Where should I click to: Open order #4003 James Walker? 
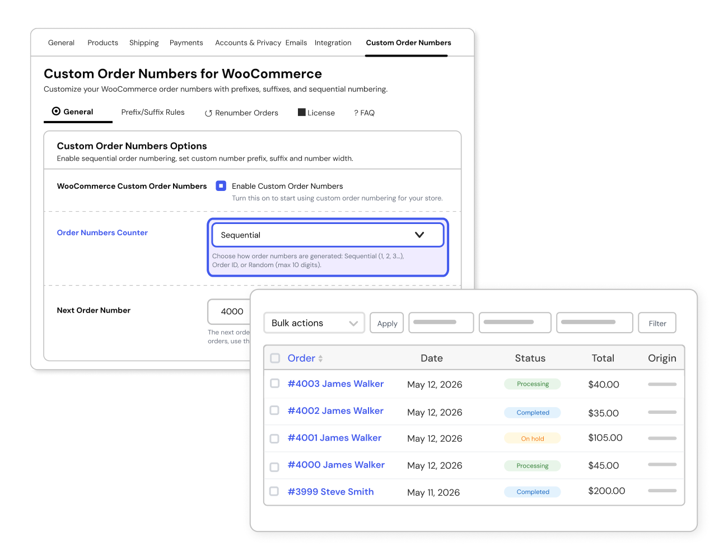335,384
